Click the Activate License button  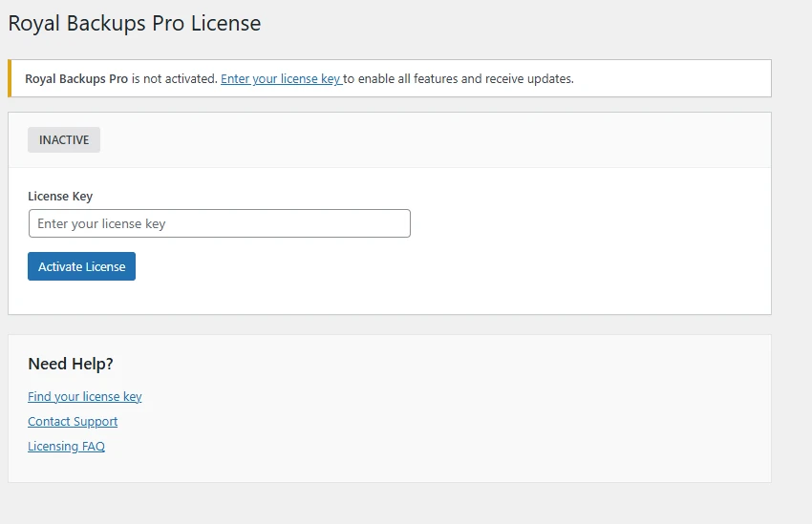(x=82, y=266)
